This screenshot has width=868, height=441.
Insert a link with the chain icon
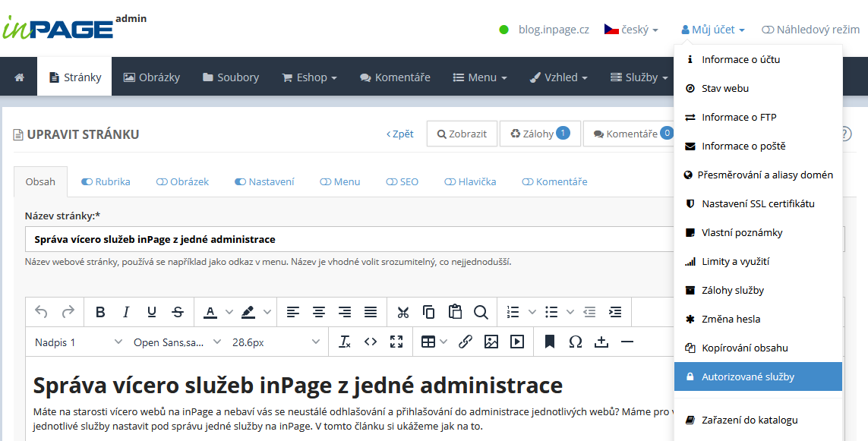pos(466,342)
